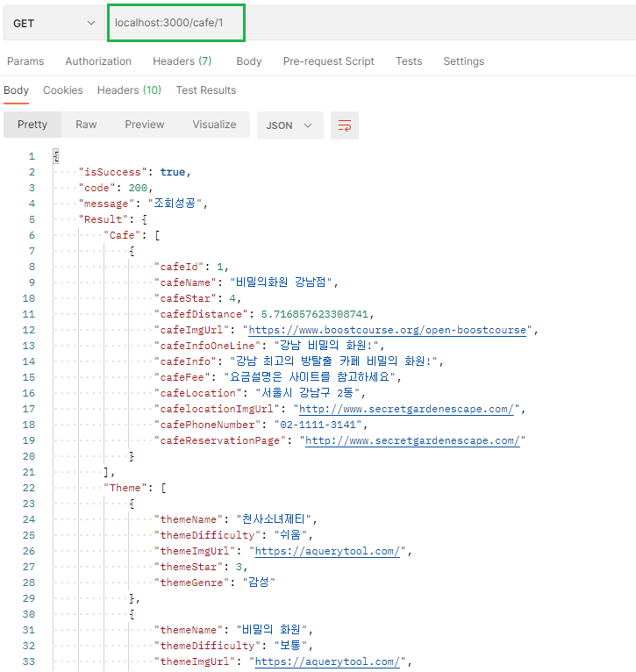Viewport: 636px width, 672px height.
Task: Switch to Visualize view
Action: coord(214,125)
